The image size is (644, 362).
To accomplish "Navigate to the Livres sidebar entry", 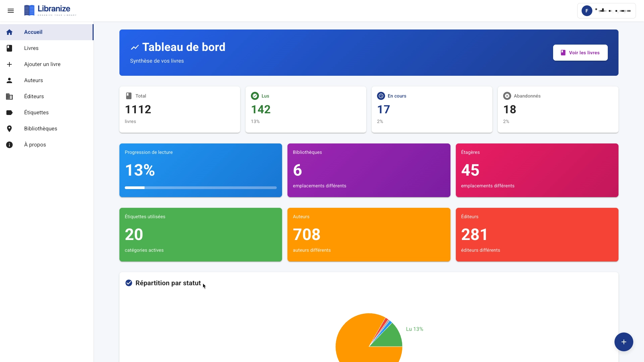I will coord(31,48).
